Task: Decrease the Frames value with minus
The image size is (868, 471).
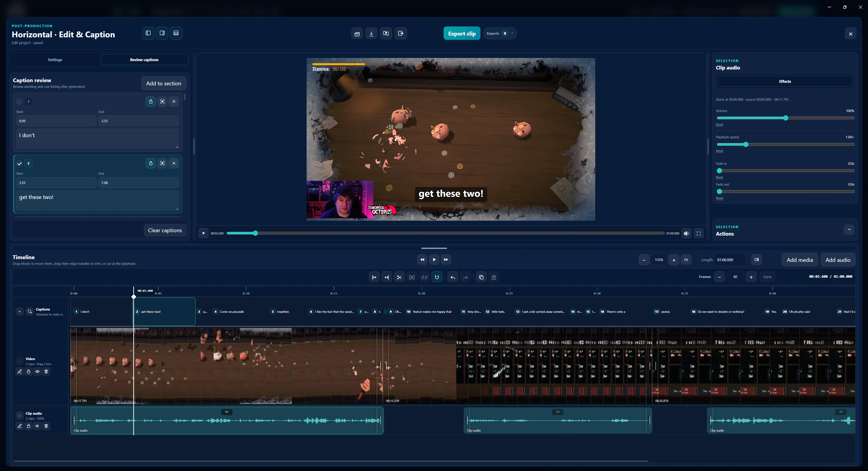Action: point(719,277)
